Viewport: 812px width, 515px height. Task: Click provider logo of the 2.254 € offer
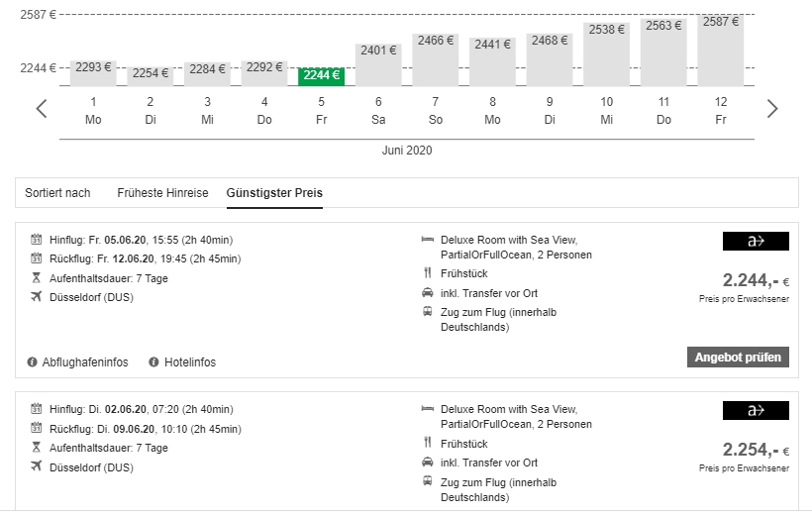click(756, 410)
